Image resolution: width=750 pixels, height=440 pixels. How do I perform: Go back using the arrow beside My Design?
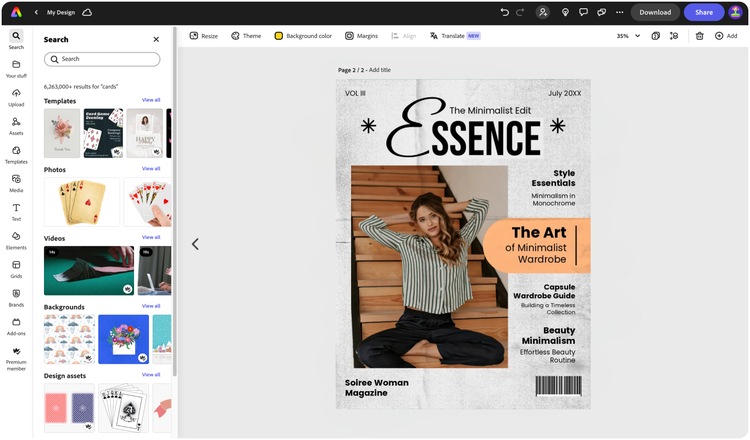pos(36,12)
